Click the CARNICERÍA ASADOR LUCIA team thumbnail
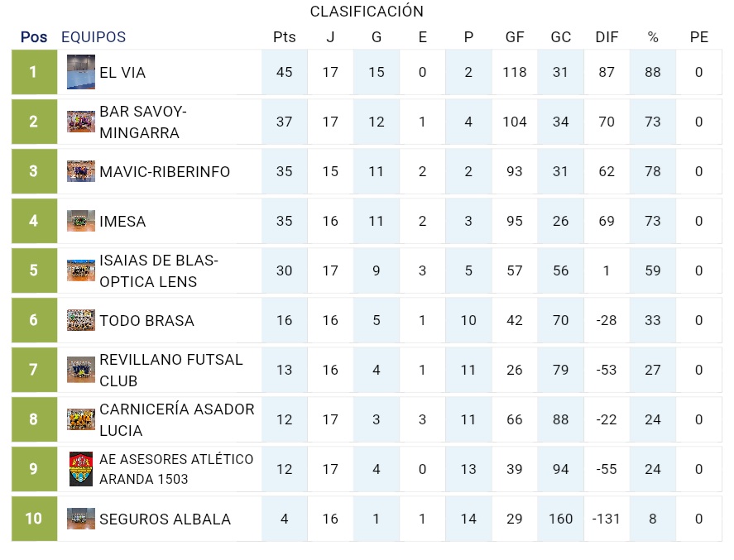The height and width of the screenshot is (560, 734). (81, 419)
